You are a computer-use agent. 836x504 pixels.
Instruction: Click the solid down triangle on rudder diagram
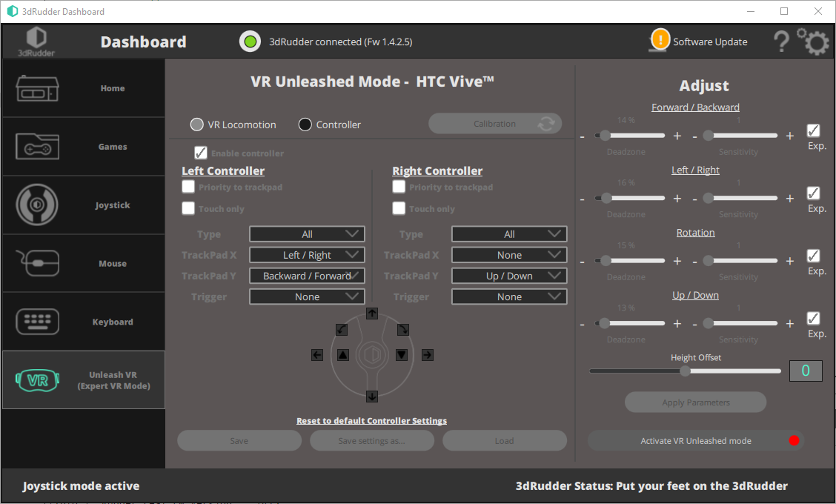coord(402,355)
